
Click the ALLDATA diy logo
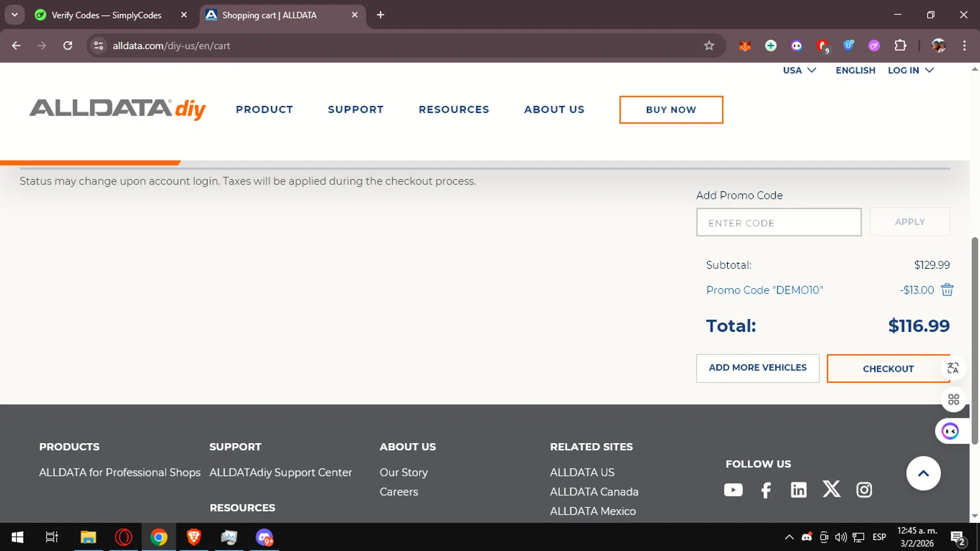[x=118, y=109]
